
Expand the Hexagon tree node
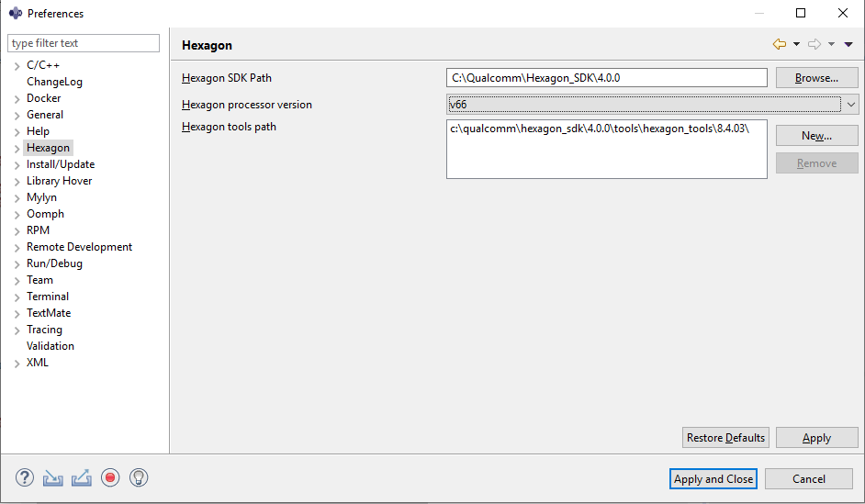pos(17,149)
